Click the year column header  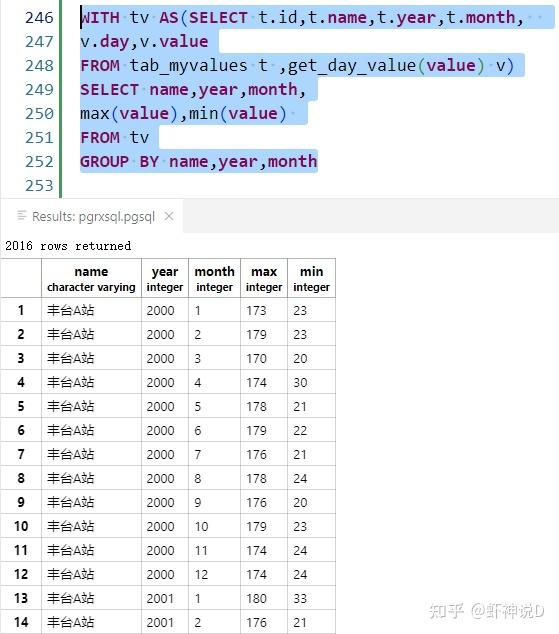165,279
